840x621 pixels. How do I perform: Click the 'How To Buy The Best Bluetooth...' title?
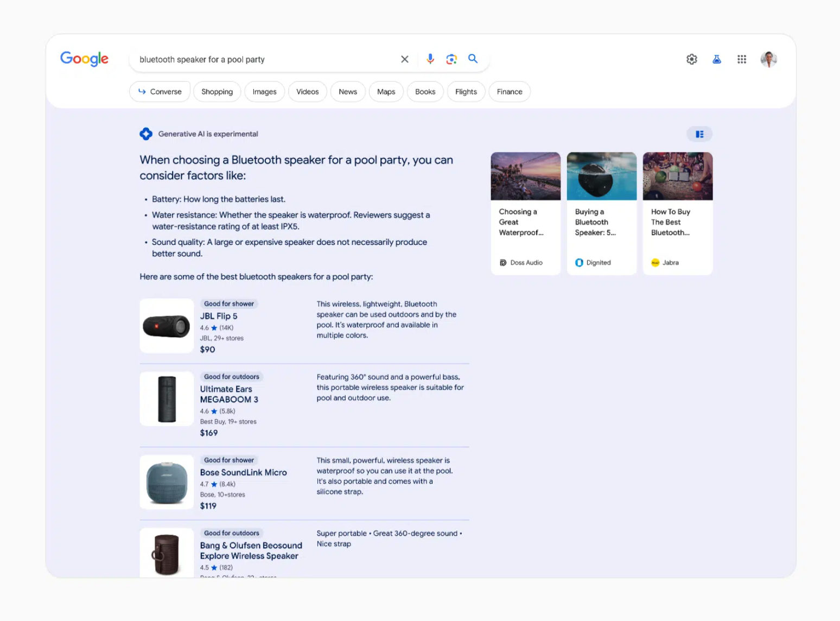point(671,222)
